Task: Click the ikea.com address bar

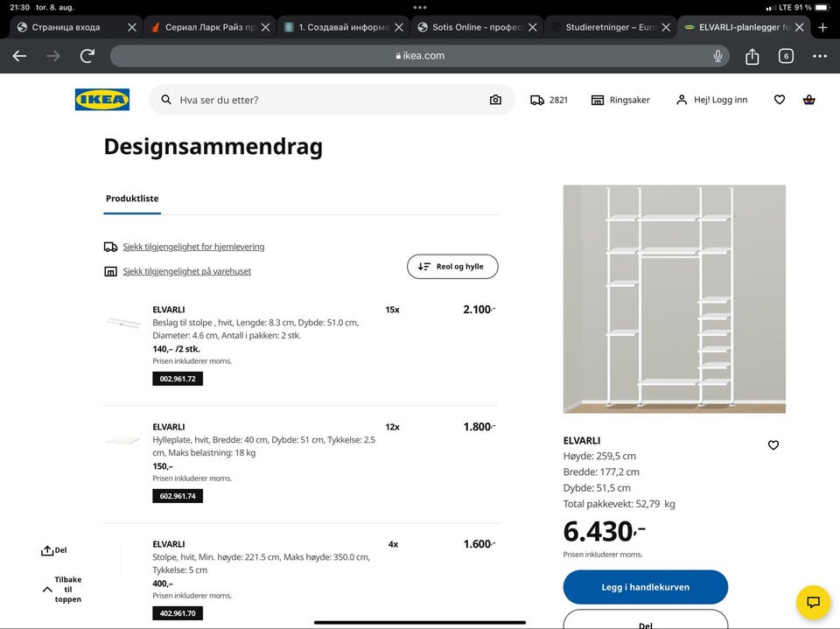Action: (419, 56)
